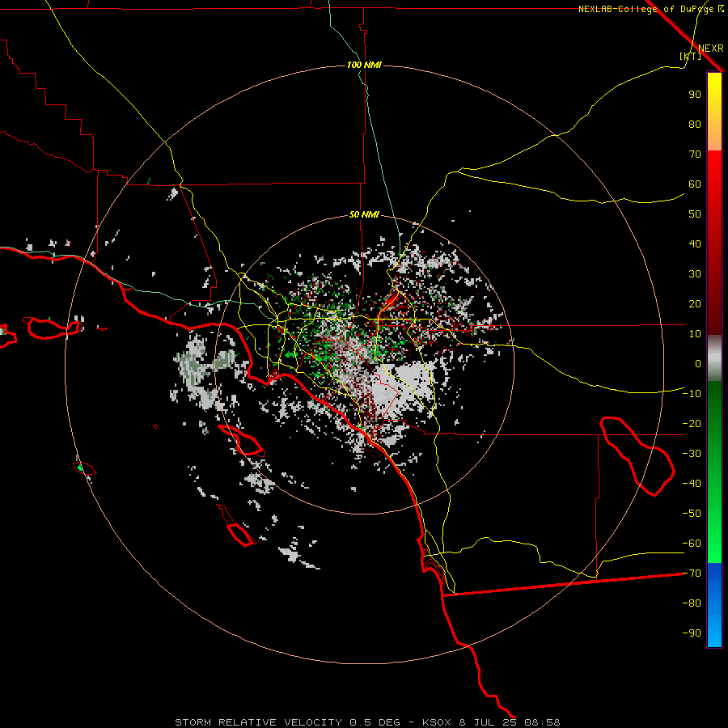The height and width of the screenshot is (728, 728).
Task: Click the positive 80 scale value
Action: point(695,124)
